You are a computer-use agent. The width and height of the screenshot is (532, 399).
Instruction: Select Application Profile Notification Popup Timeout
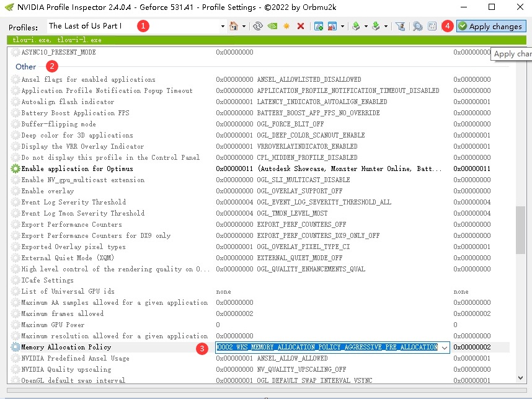point(260,90)
